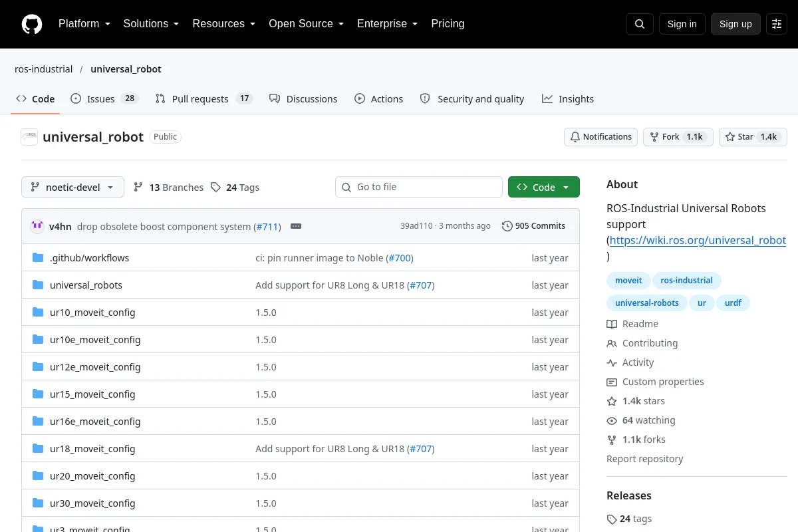Open the green Code dropdown button
Screen dimensions: 798x532
click(x=544, y=188)
